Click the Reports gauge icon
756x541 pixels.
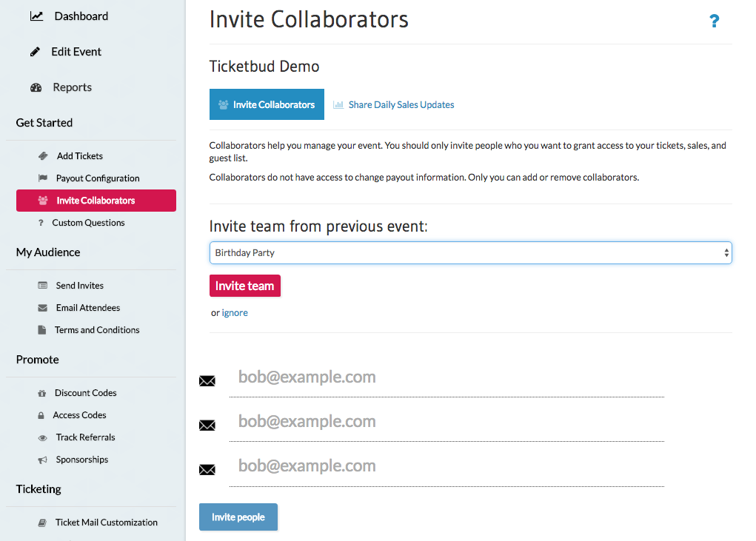pyautogui.click(x=36, y=87)
